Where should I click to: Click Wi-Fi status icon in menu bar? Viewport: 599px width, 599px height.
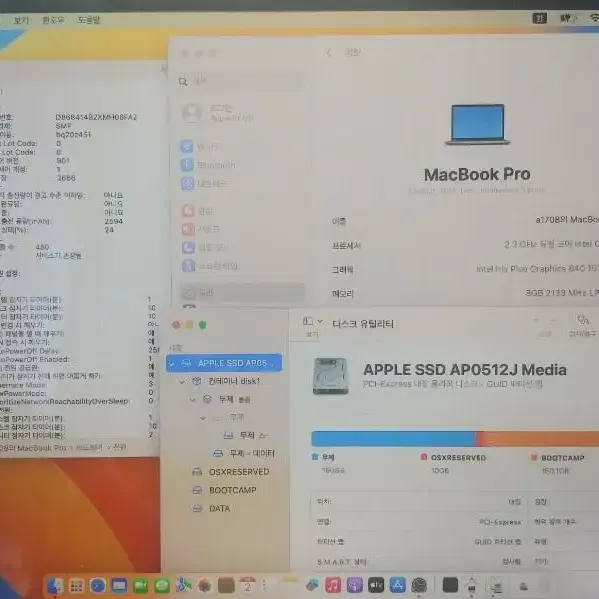pyautogui.click(x=594, y=18)
